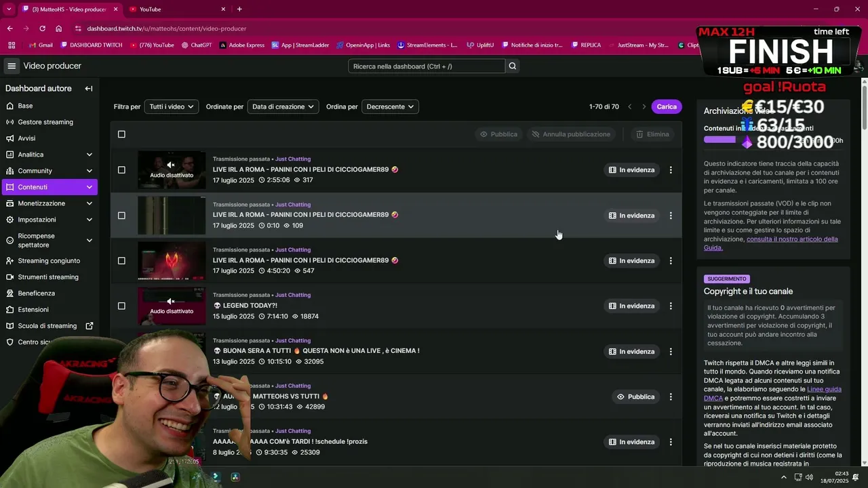Open Avvisi in the sidebar
This screenshot has width=868, height=488.
point(49,138)
